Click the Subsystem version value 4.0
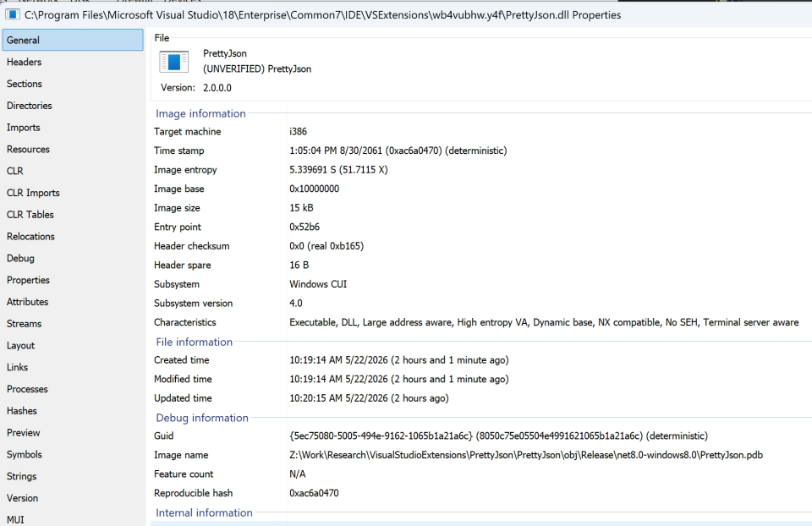Viewport: 812px width, 526px height. point(296,304)
